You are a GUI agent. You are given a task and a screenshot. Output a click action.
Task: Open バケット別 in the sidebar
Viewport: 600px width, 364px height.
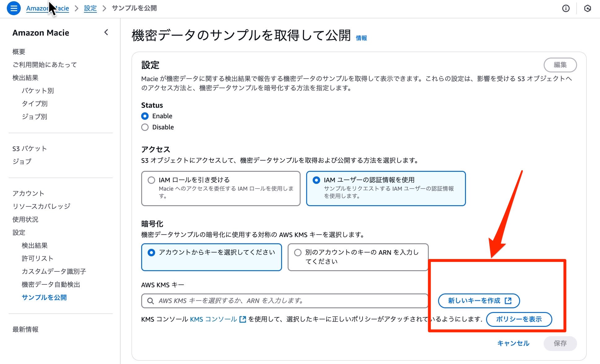(x=38, y=91)
